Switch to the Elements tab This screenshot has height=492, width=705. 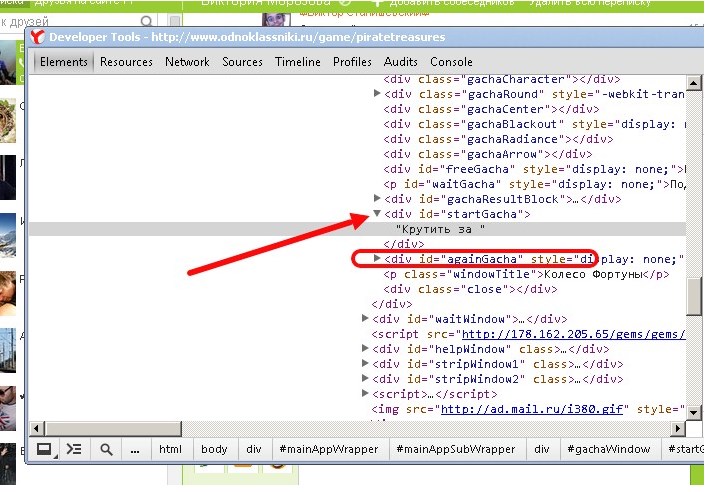click(x=63, y=62)
